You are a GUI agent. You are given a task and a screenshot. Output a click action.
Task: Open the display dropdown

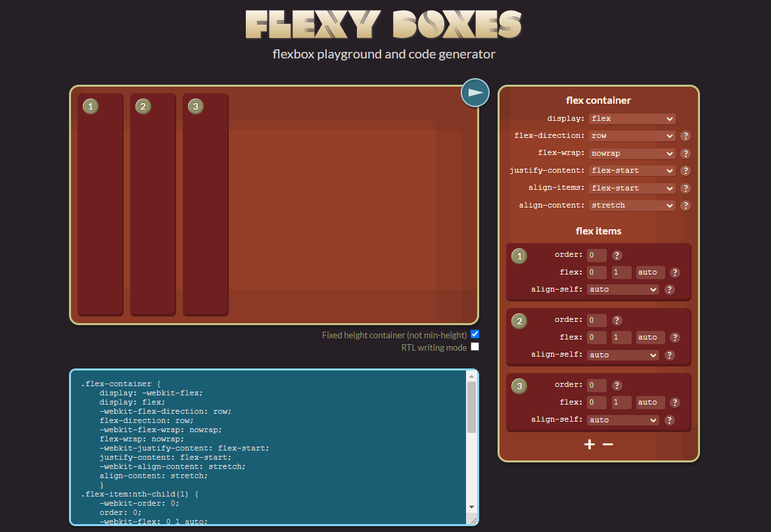click(632, 119)
